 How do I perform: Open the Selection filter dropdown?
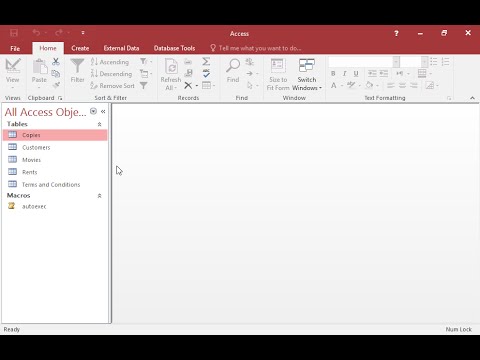[x=146, y=62]
